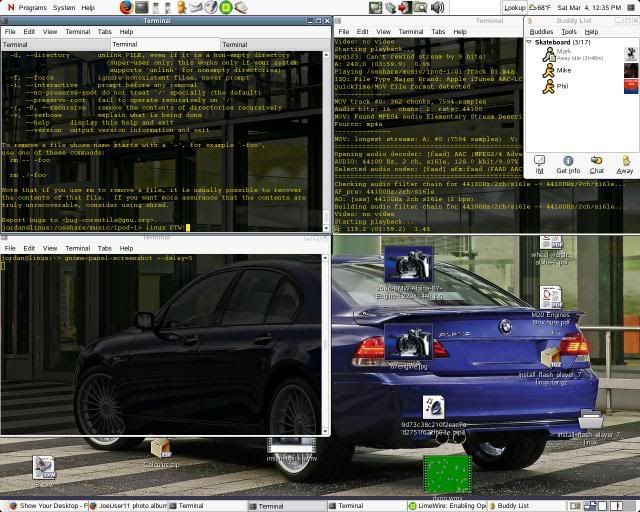This screenshot has width=640, height=512.
Task: Open the Help menu in the top-right Terminal
Action: [460, 31]
